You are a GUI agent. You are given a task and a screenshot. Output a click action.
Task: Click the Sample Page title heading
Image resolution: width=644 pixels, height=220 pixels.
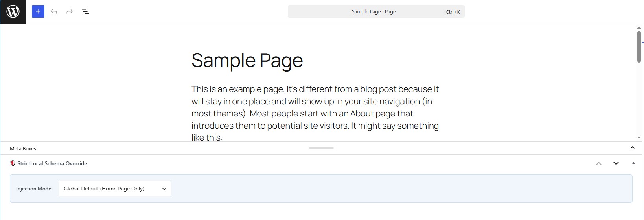[247, 61]
